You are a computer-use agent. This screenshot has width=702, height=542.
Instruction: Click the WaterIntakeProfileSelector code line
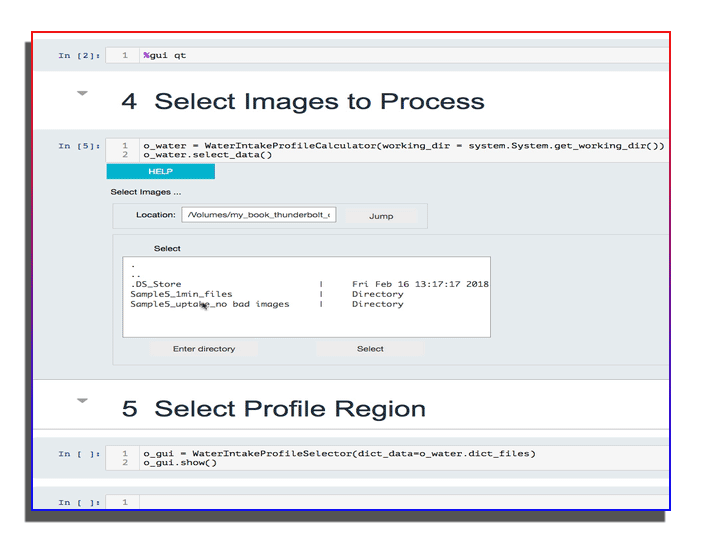tap(339, 453)
